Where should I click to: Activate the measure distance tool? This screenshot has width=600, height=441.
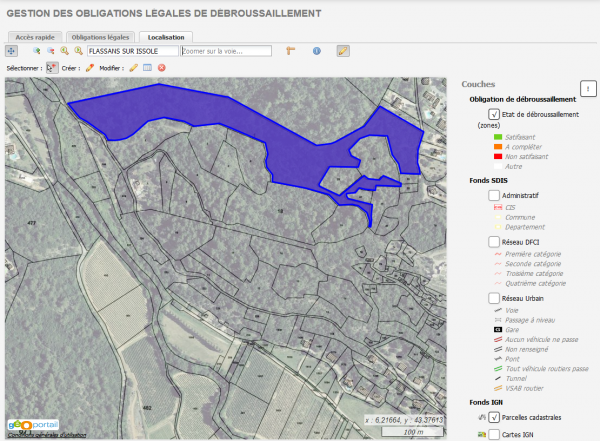point(292,50)
